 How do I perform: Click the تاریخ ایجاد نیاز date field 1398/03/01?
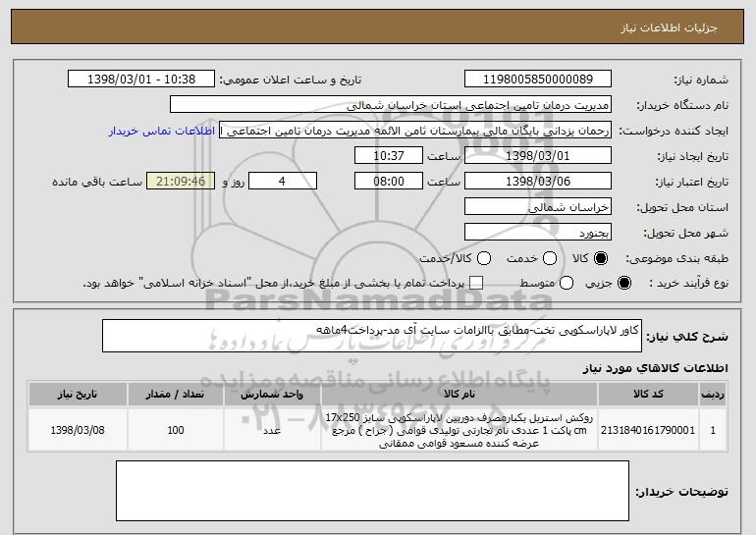[538, 156]
